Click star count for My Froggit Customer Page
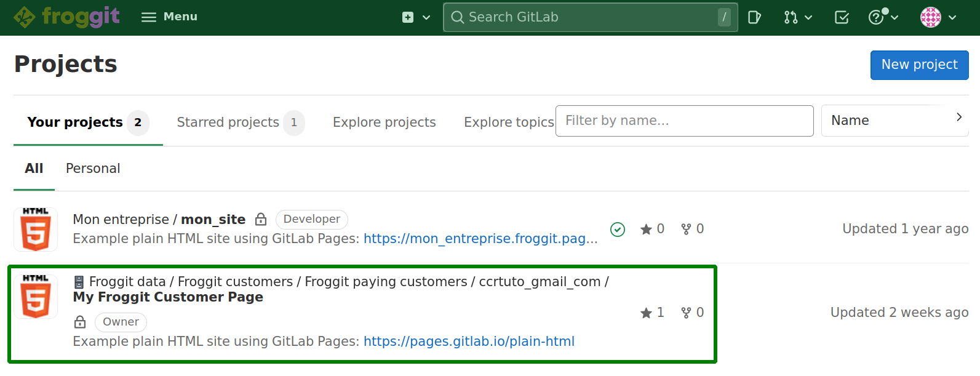 [x=652, y=313]
